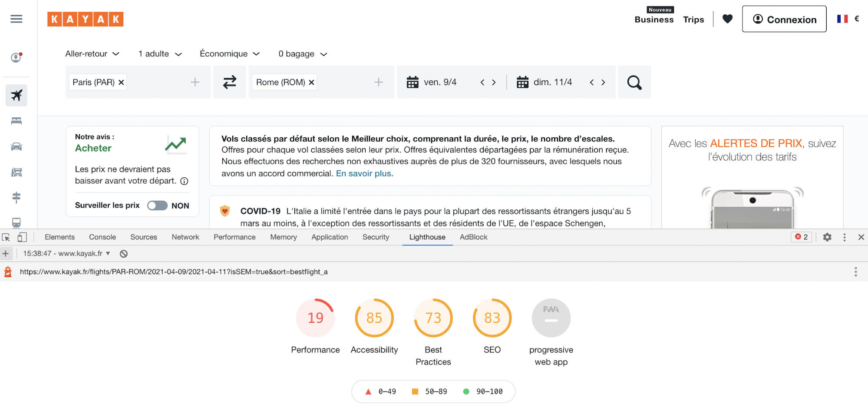Switch to the Memory tab
Image resolution: width=868 pixels, height=411 pixels.
pyautogui.click(x=284, y=237)
